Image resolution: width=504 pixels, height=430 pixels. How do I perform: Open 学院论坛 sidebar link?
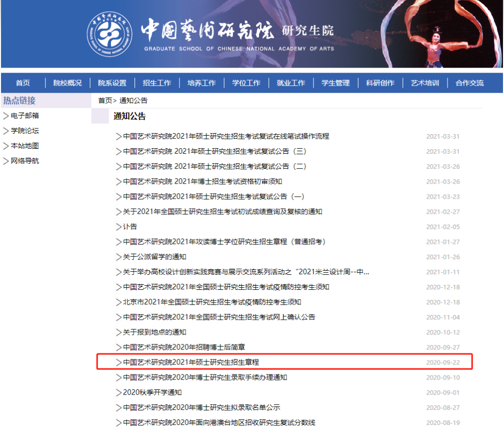[25, 131]
